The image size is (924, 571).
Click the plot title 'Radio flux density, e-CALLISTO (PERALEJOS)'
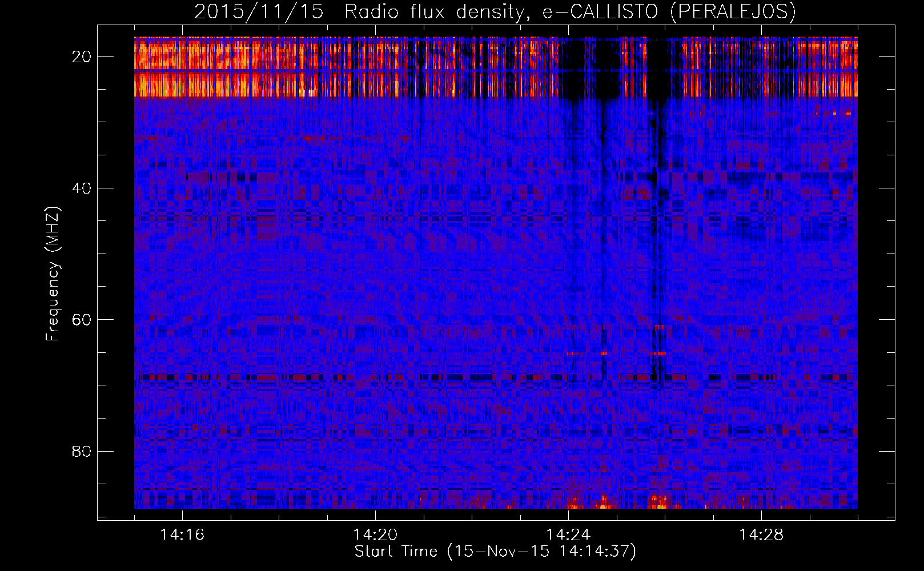pos(570,11)
